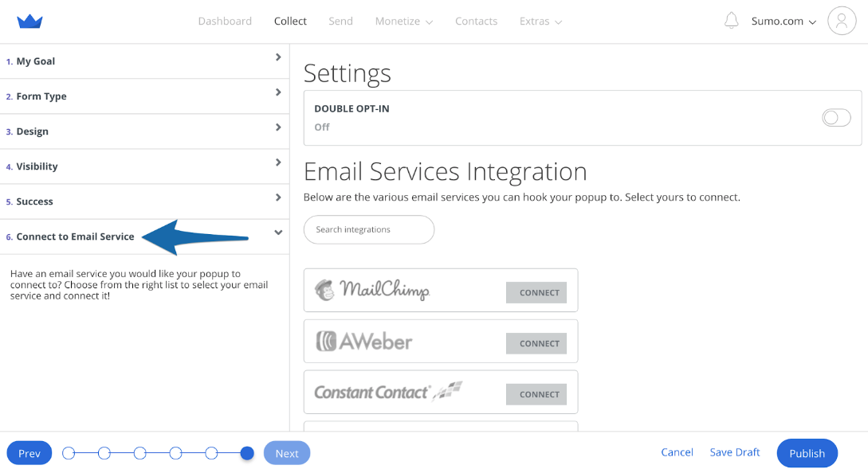Select the sixth filled progress step dot
Image resolution: width=868 pixels, height=473 pixels.
(247, 454)
